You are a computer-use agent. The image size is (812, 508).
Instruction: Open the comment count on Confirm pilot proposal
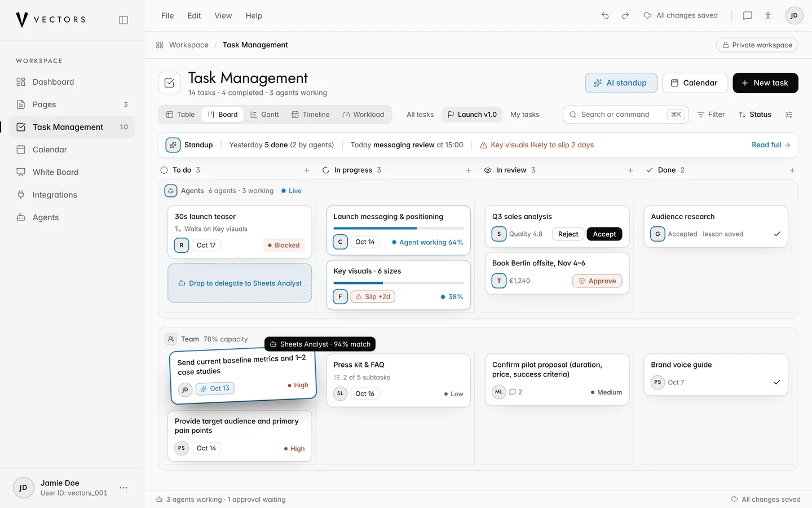pos(516,392)
